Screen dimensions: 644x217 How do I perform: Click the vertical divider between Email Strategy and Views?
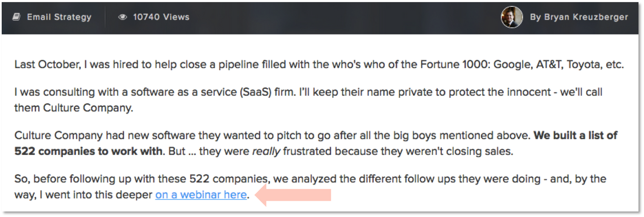click(x=105, y=17)
